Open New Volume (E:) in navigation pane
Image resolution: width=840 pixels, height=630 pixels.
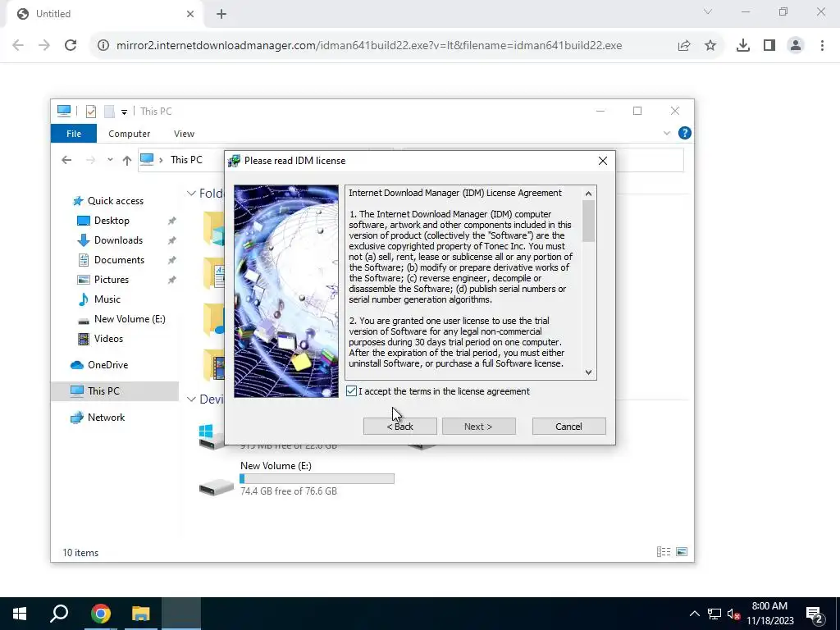coord(130,319)
